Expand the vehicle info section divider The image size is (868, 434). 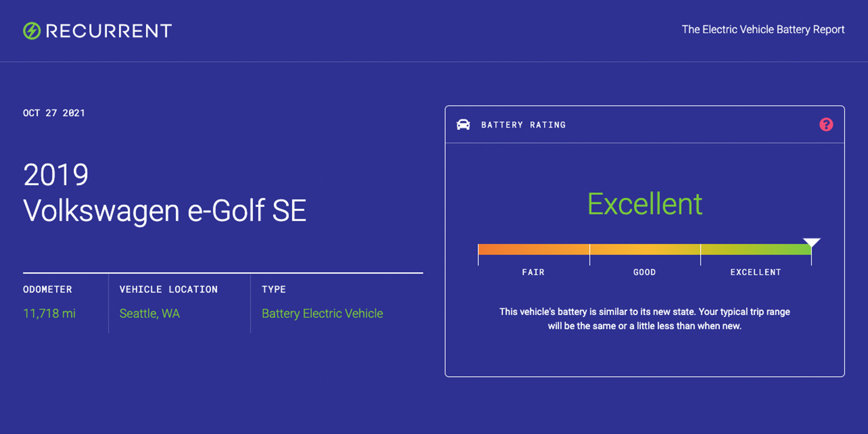223,273
